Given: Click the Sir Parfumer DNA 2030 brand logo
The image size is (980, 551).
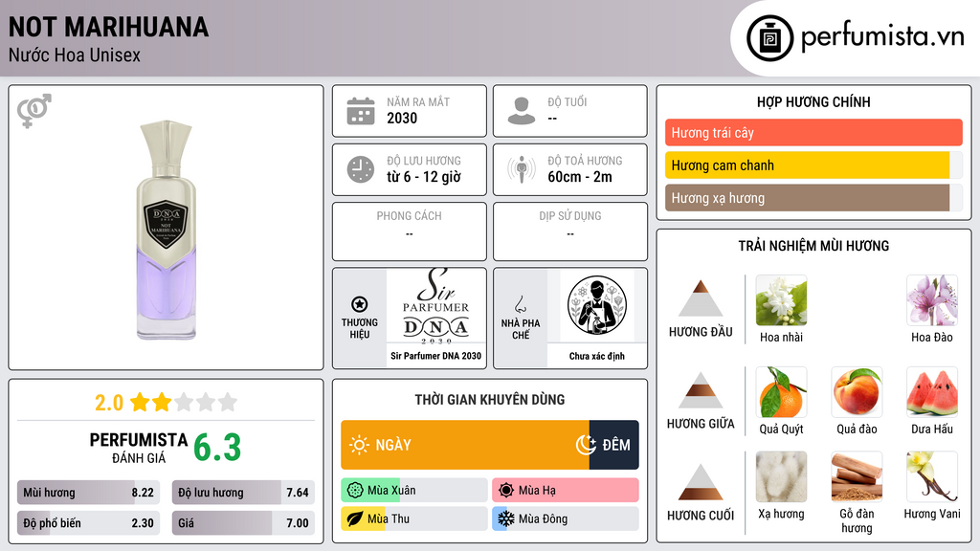Looking at the screenshot, I should pyautogui.click(x=435, y=306).
